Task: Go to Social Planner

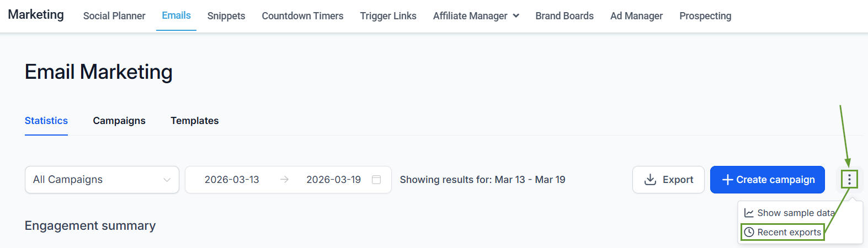Action: click(x=114, y=16)
